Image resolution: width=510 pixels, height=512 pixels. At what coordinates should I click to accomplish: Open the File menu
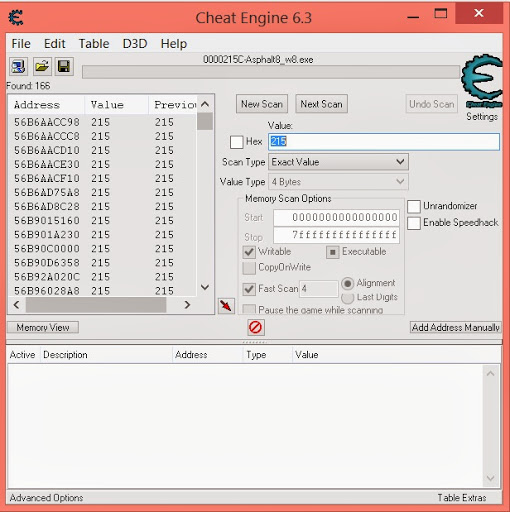click(21, 44)
